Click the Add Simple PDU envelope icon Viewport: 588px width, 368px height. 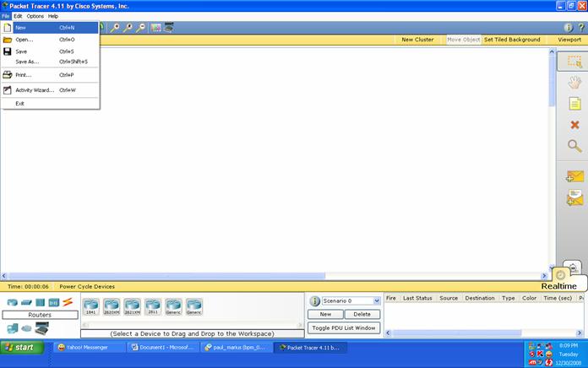pos(574,176)
